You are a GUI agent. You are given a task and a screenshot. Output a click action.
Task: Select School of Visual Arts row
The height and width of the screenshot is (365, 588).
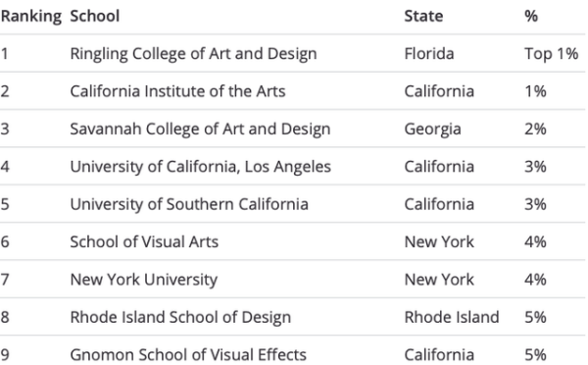pyautogui.click(x=292, y=241)
